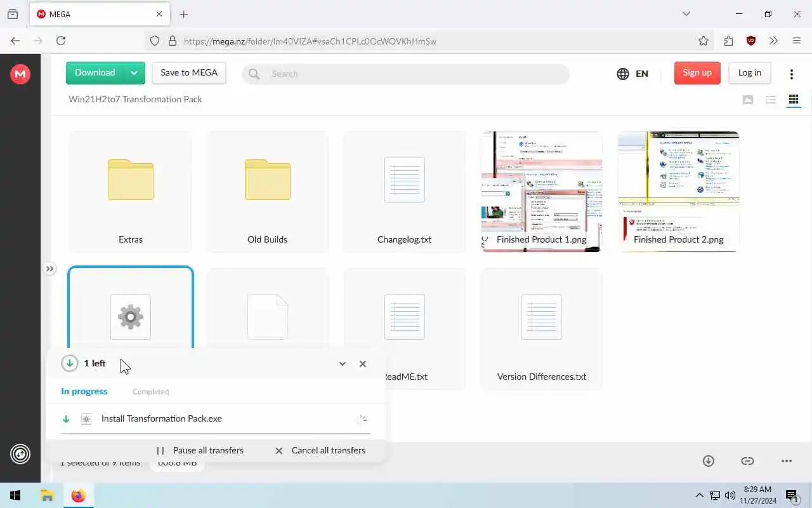Select the Changelog.txt file

405,192
